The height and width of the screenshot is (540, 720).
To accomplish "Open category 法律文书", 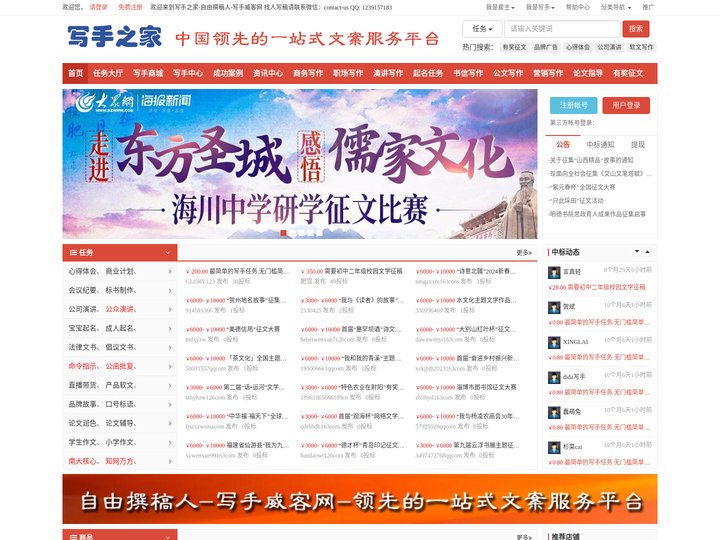I will click(84, 348).
